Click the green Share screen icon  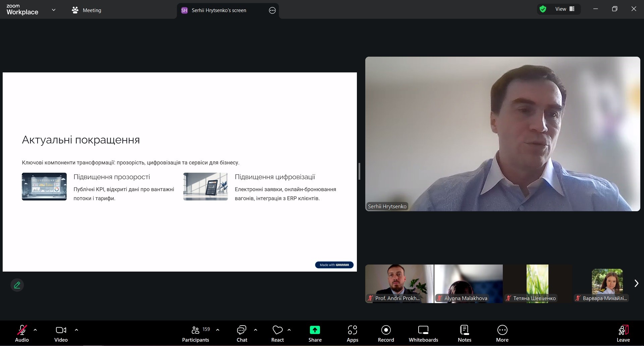tap(315, 330)
